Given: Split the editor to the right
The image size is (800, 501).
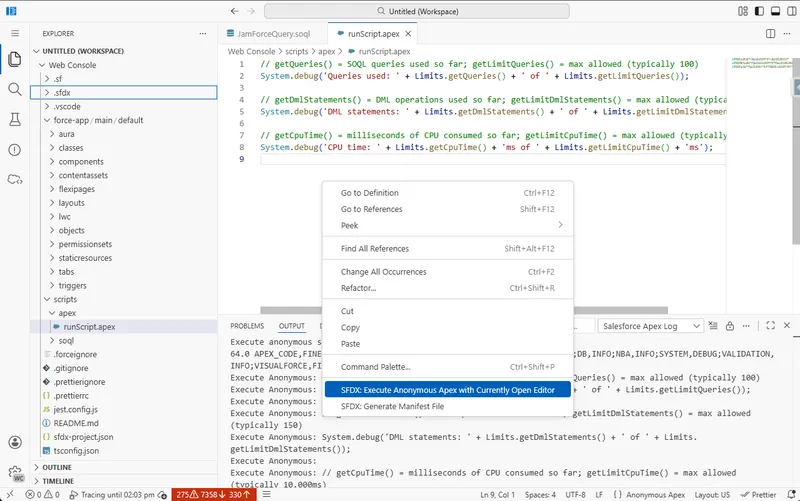Looking at the screenshot, I should (770, 34).
